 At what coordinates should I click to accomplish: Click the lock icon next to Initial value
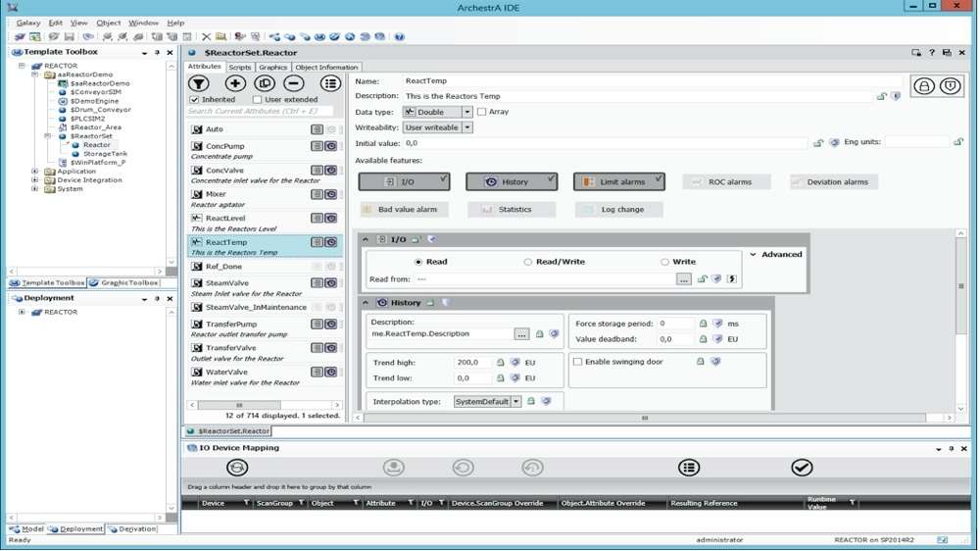[x=818, y=142]
